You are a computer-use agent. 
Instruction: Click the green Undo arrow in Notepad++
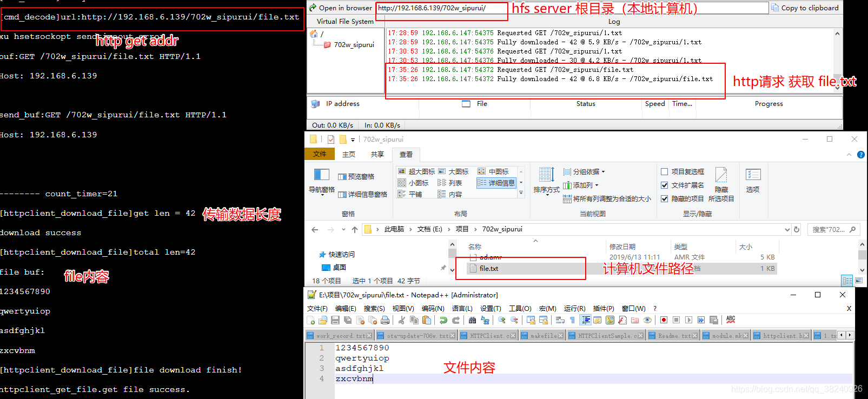(443, 320)
